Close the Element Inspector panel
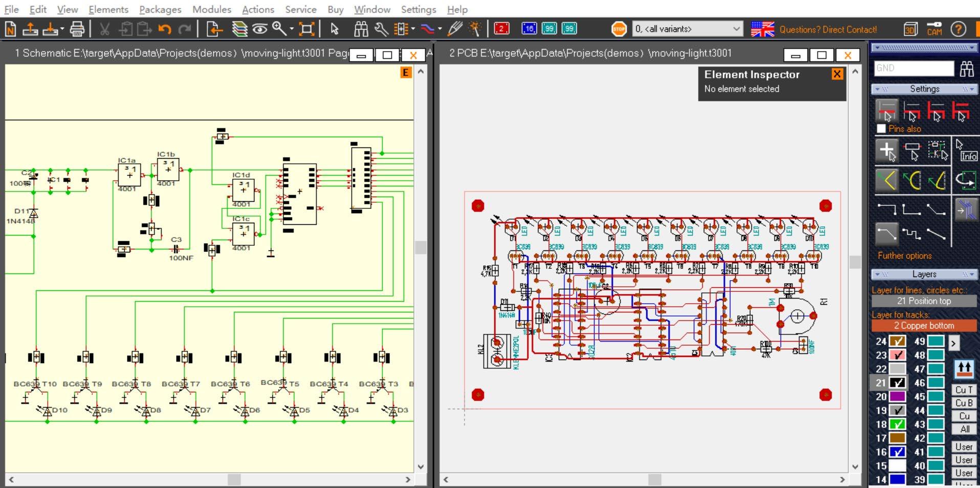 pyautogui.click(x=837, y=74)
